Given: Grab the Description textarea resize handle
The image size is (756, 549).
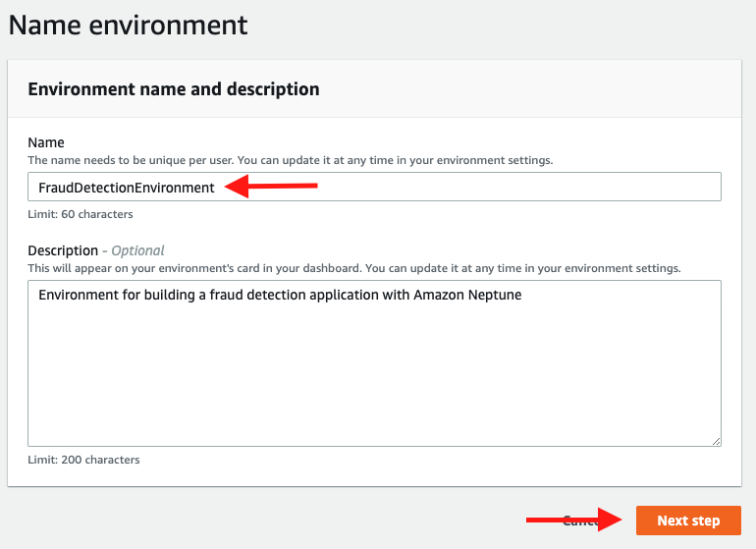Looking at the screenshot, I should (x=716, y=441).
